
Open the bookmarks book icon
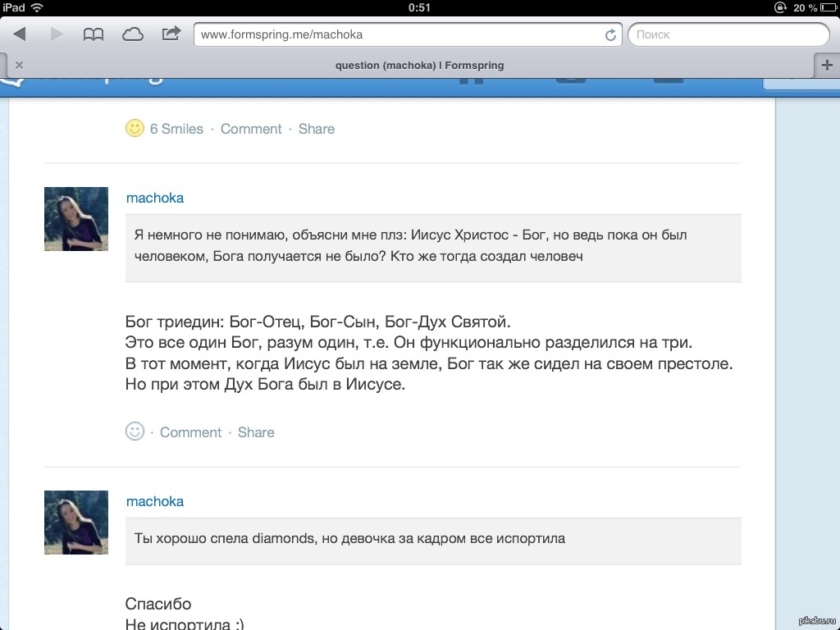pos(94,34)
